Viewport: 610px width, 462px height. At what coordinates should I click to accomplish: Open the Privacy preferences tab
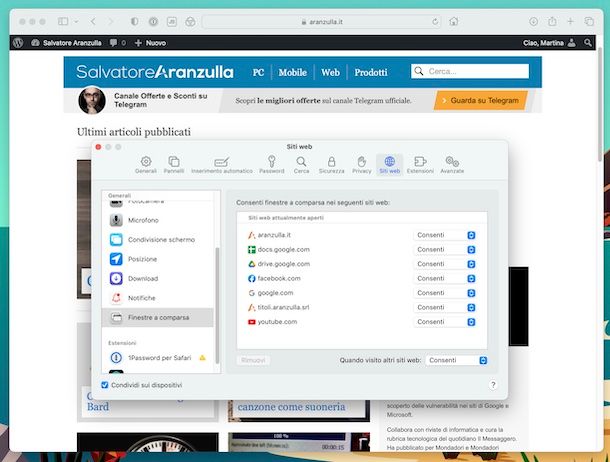coord(361,165)
